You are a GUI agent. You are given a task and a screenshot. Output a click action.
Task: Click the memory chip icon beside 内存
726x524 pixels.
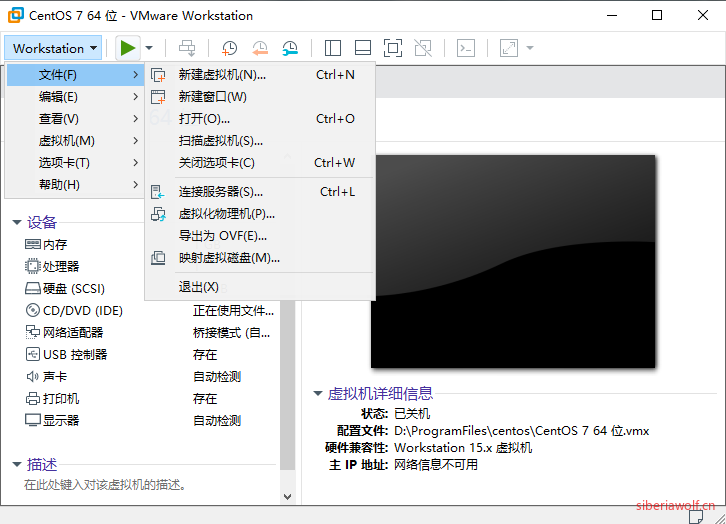pos(32,244)
